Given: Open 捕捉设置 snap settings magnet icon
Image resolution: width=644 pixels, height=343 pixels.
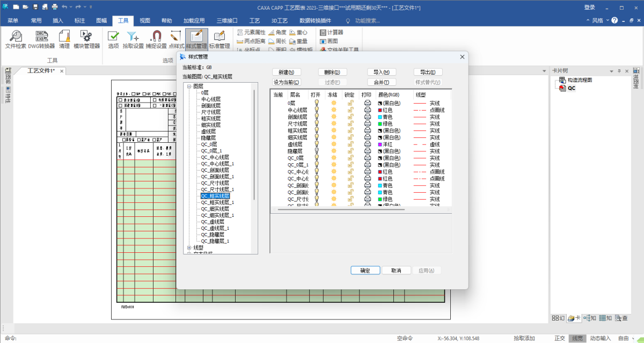Looking at the screenshot, I should (156, 39).
